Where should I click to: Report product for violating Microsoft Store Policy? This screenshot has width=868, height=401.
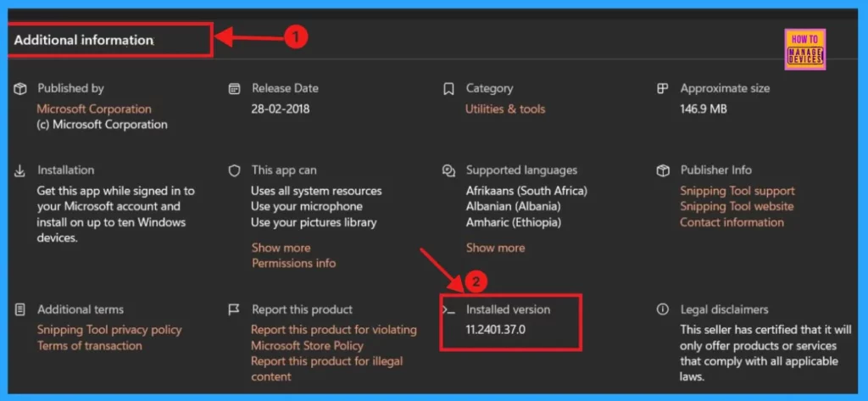(334, 338)
